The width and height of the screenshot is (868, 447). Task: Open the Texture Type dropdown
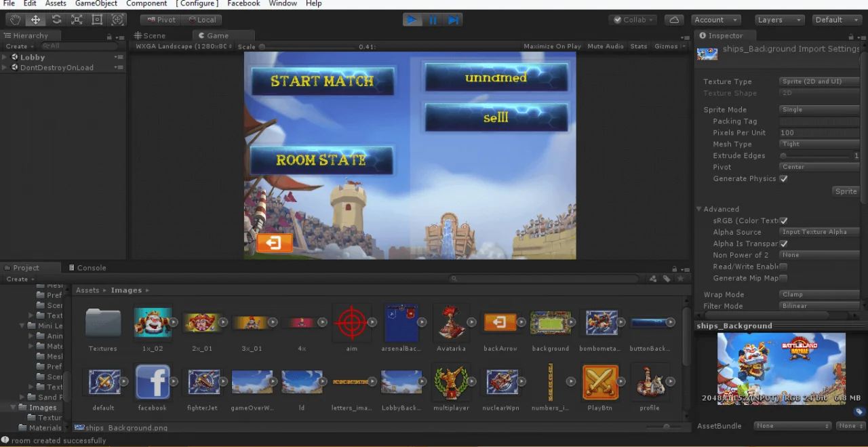(x=819, y=81)
